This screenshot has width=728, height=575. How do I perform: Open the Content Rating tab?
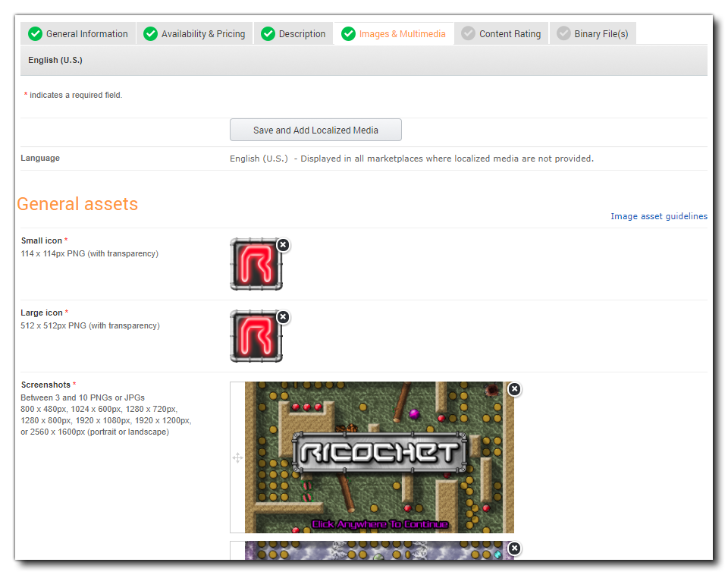(x=501, y=33)
